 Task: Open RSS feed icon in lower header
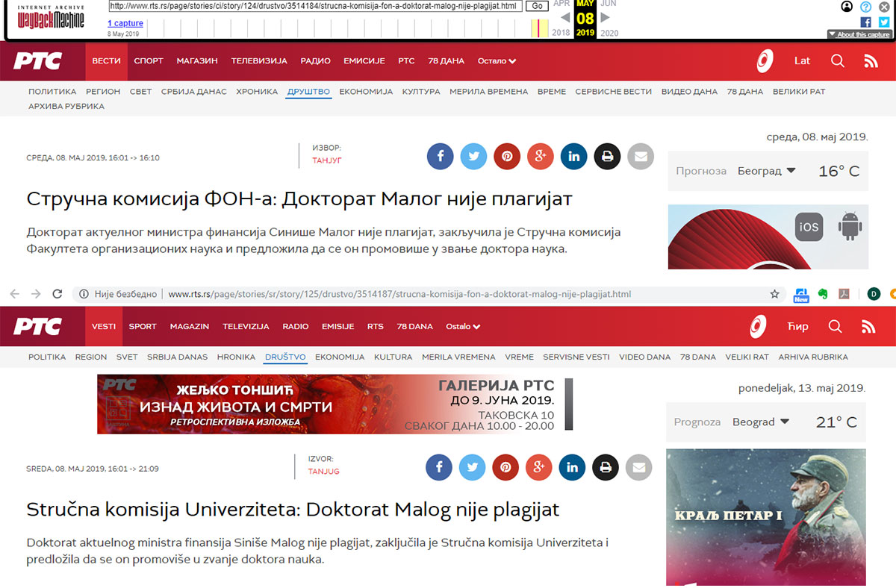pyautogui.click(x=868, y=327)
